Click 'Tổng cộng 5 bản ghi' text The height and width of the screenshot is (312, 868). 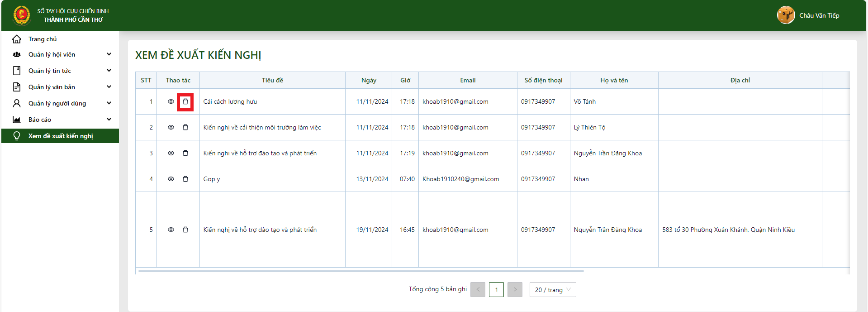pyautogui.click(x=438, y=289)
